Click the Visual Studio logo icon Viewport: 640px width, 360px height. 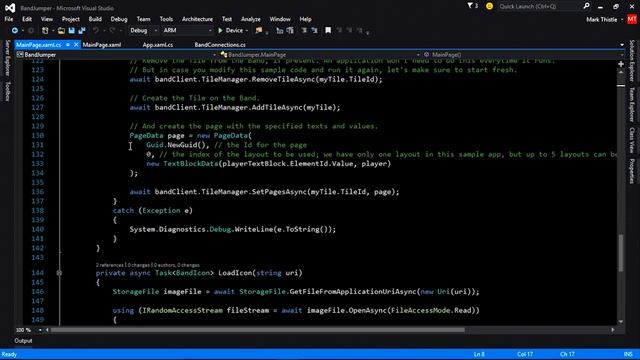(x=10, y=7)
